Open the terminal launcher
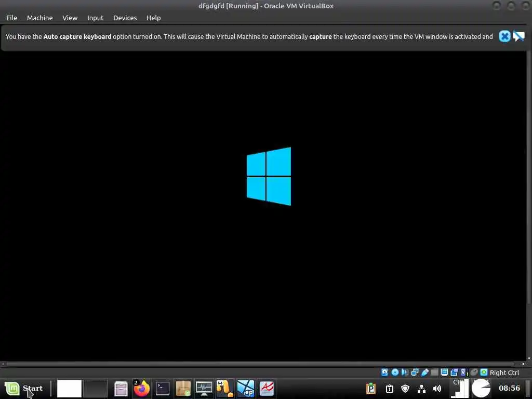 coord(163,389)
